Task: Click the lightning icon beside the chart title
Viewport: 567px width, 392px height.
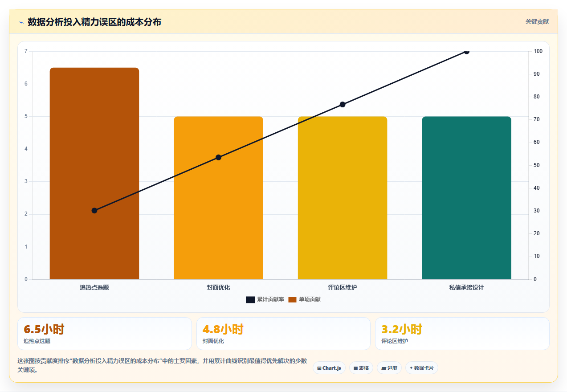Action: click(x=21, y=22)
